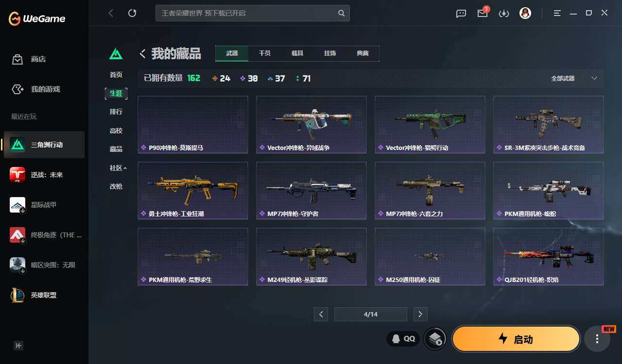
Task: Select 英雄联盟 in the recent games list
Action: pyautogui.click(x=44, y=295)
